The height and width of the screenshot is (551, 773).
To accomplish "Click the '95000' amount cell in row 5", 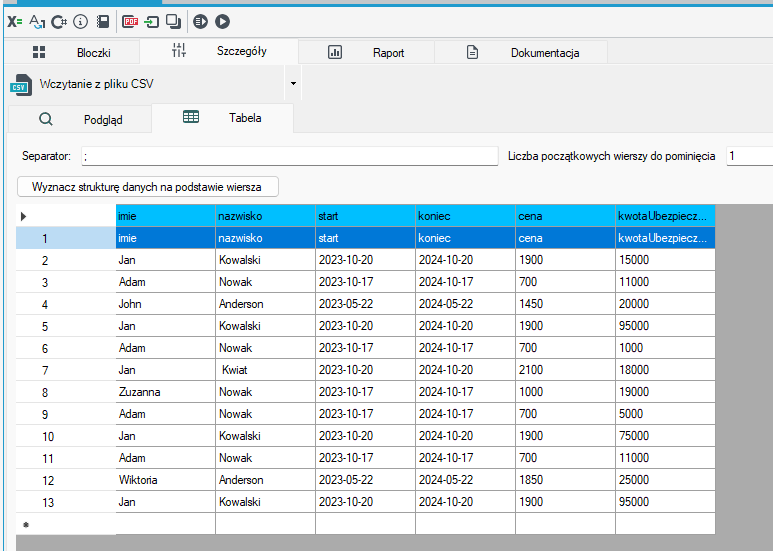I will 666,326.
